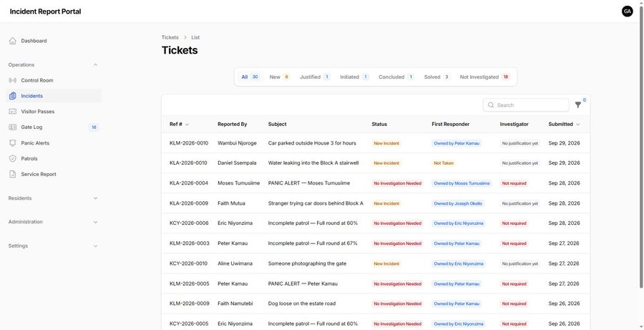Image resolution: width=644 pixels, height=330 pixels.
Task: Open the Service Report page
Action: [54, 174]
